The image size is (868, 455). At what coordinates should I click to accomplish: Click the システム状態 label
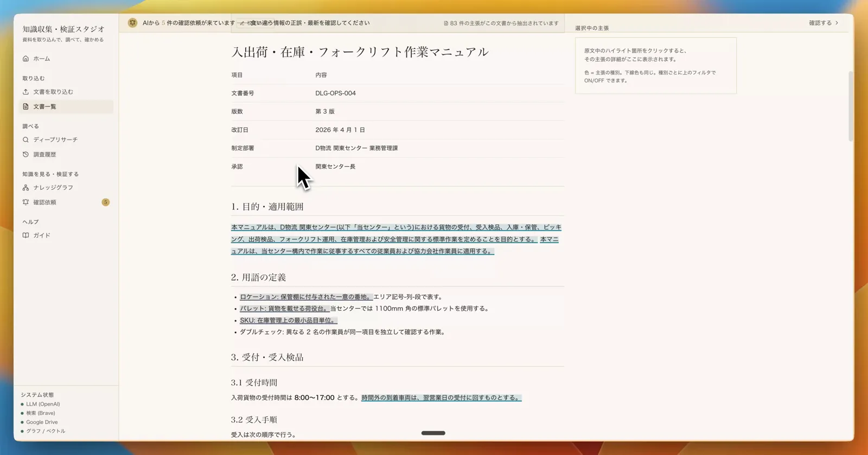(x=37, y=395)
